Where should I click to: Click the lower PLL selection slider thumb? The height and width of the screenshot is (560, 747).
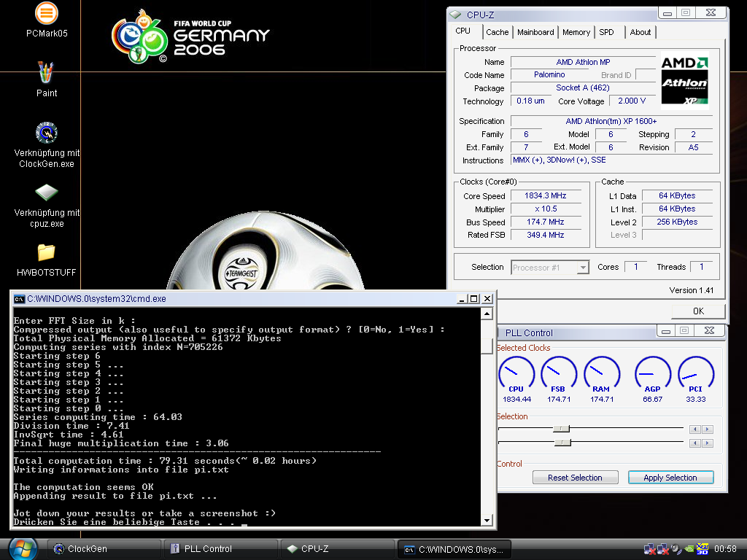point(562,443)
